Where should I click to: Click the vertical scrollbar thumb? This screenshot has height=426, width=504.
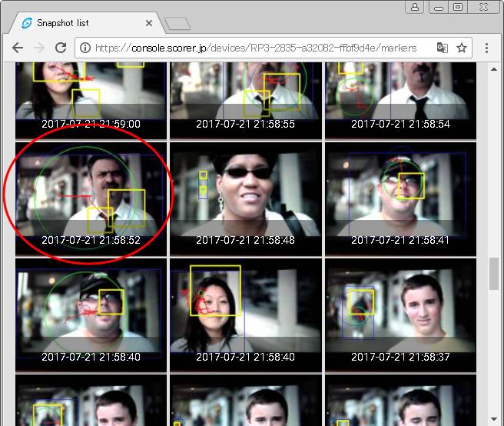click(x=494, y=274)
